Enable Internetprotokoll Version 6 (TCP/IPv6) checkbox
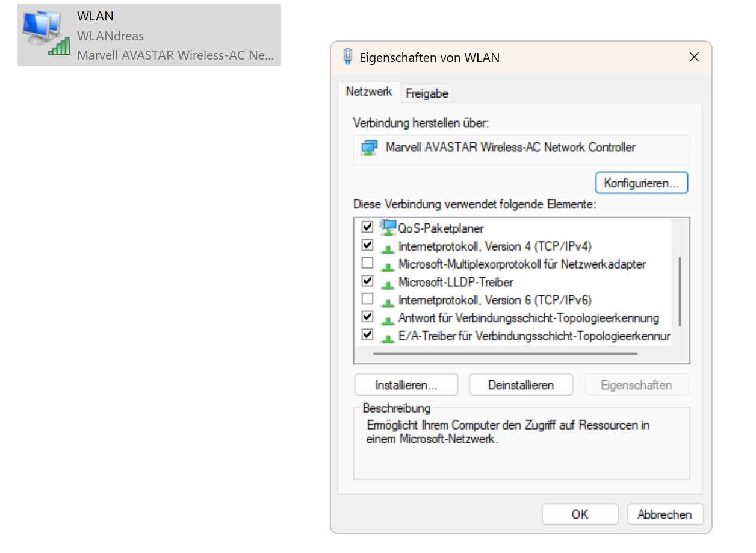The image size is (756, 553). pos(367,299)
